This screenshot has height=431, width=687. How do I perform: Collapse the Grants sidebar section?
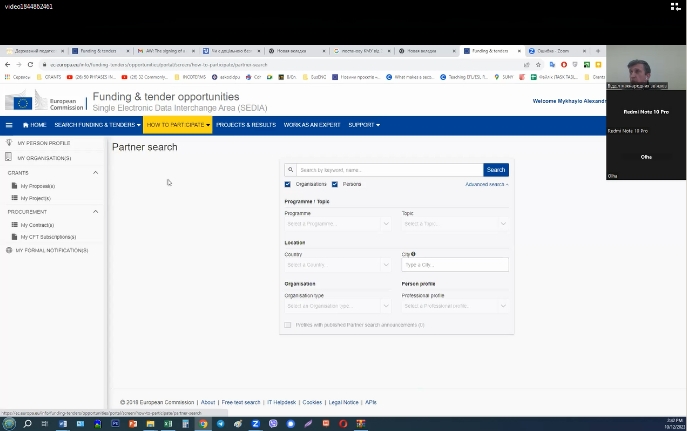(96, 173)
